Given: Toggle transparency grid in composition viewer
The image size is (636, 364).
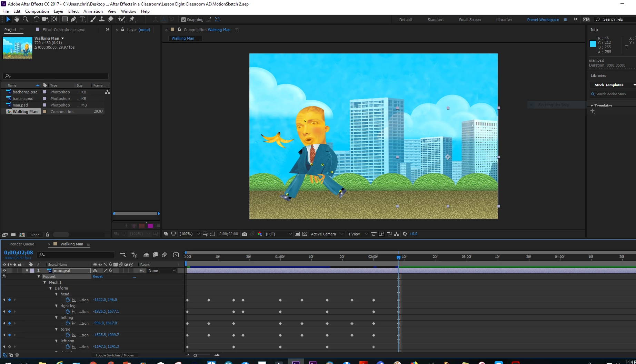Looking at the screenshot, I should point(305,234).
